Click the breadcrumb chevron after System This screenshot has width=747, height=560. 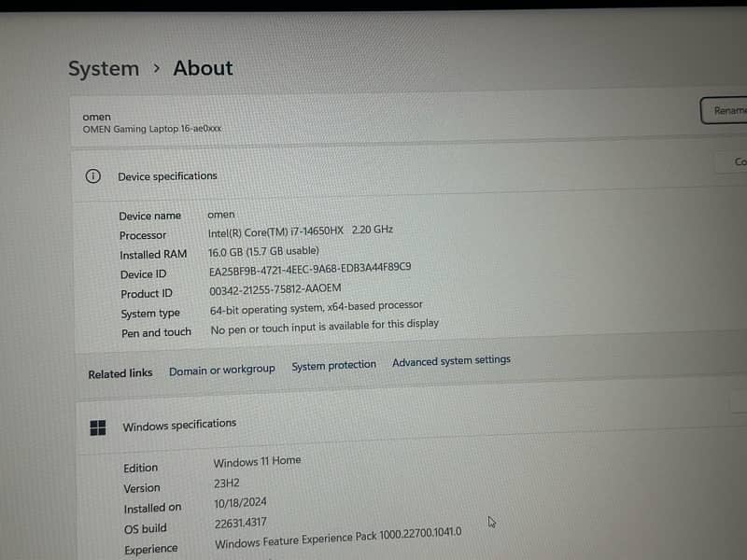[x=156, y=68]
